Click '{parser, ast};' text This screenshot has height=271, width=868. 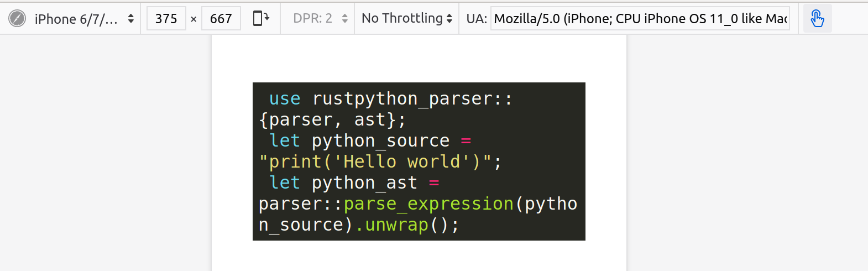332,119
